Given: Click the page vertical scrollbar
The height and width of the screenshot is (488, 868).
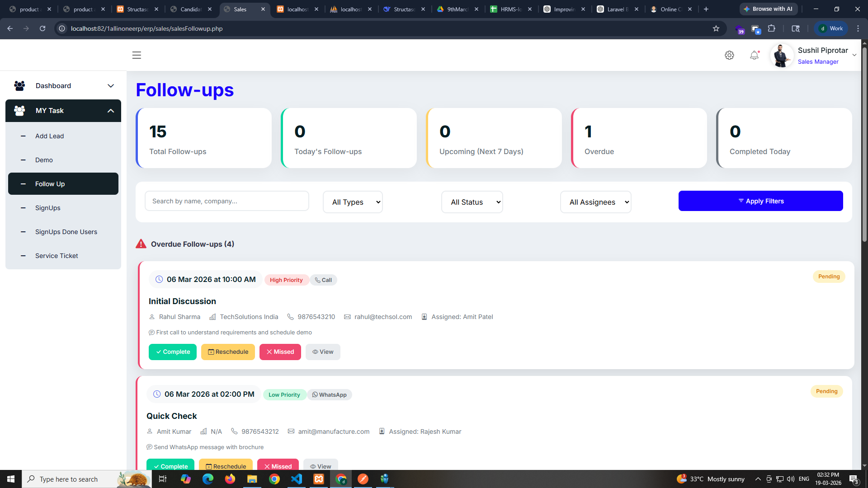Looking at the screenshot, I should pyautogui.click(x=864, y=145).
